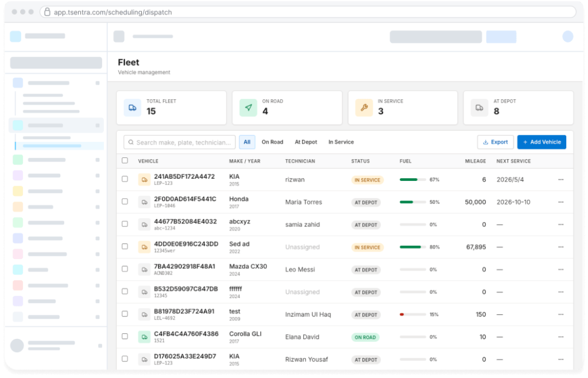Click the Total Fleet 15 stat card
The image size is (588, 378).
point(171,107)
